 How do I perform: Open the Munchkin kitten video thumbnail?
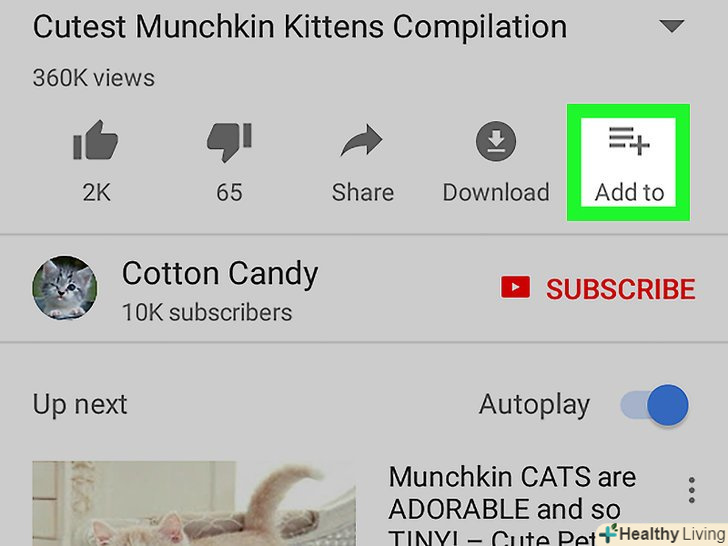point(194,503)
